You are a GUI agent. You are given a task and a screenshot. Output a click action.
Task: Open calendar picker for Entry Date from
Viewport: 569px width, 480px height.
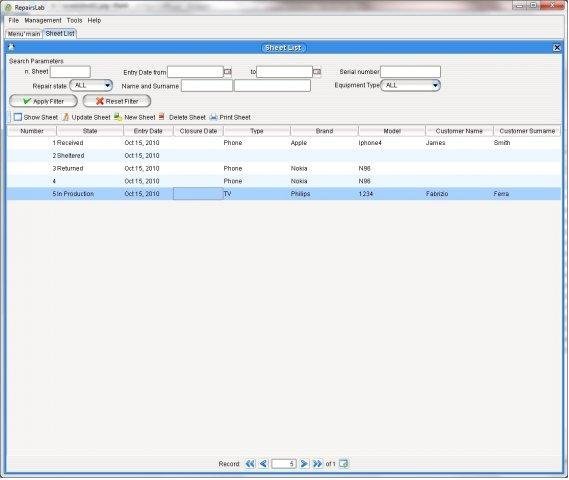click(x=228, y=72)
